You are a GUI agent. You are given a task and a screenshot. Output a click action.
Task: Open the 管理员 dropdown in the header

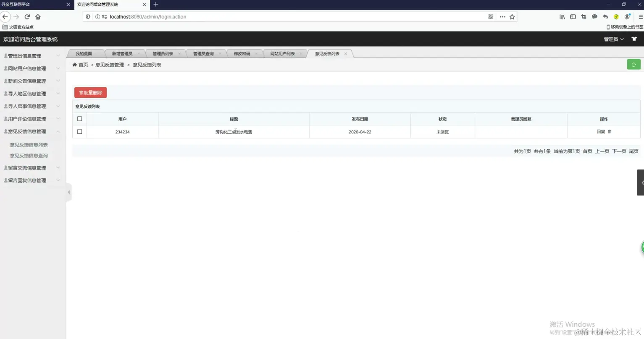point(614,39)
